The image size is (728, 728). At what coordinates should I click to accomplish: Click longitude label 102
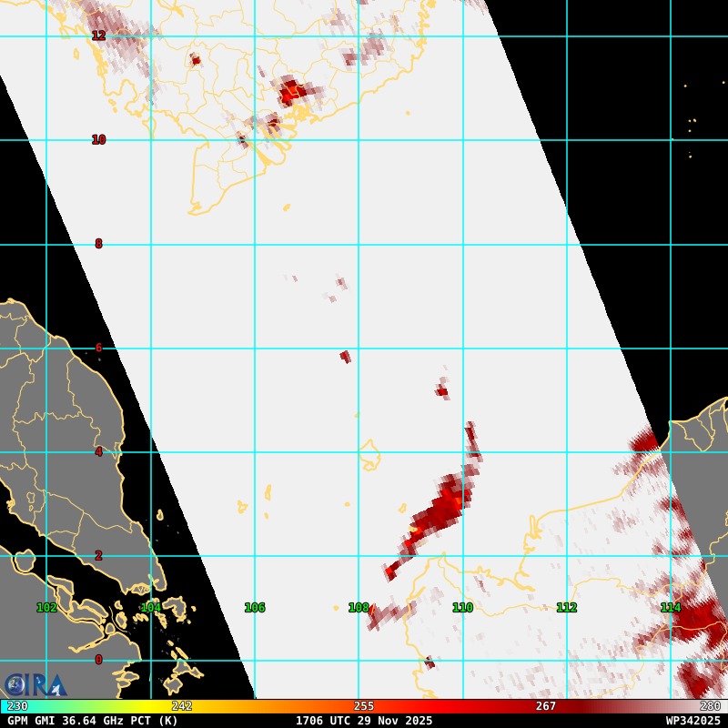(46, 607)
